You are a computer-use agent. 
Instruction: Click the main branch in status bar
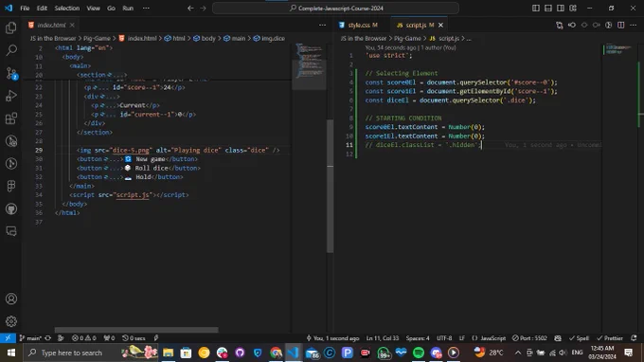30,338
